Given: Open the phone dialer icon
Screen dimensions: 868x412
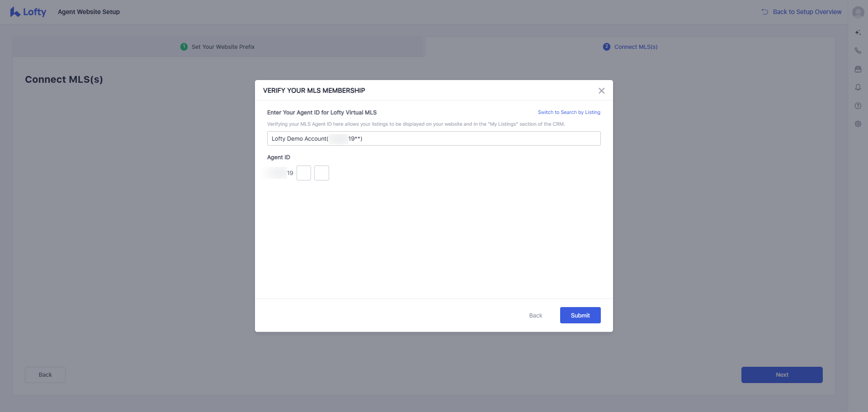Looking at the screenshot, I should 858,51.
